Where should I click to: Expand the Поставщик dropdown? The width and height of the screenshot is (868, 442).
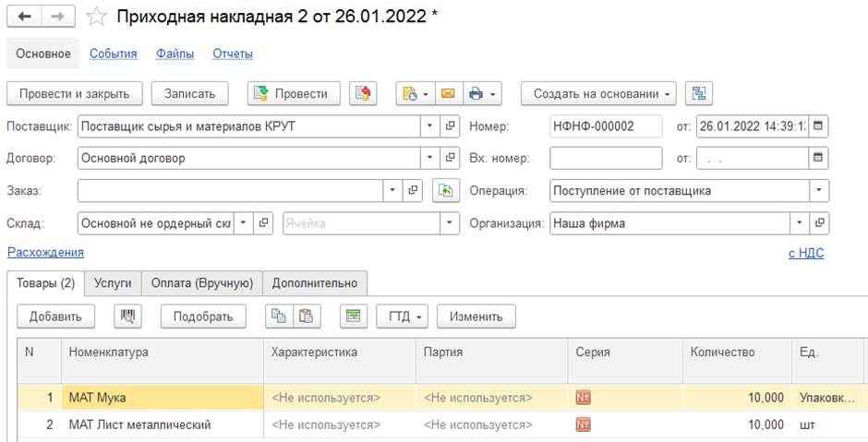[429, 126]
